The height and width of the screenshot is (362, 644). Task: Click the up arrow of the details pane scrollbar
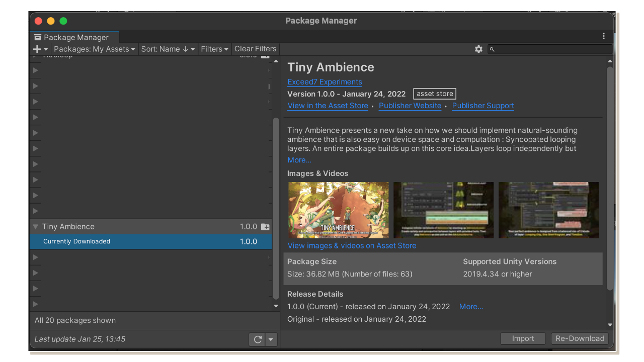(x=610, y=61)
